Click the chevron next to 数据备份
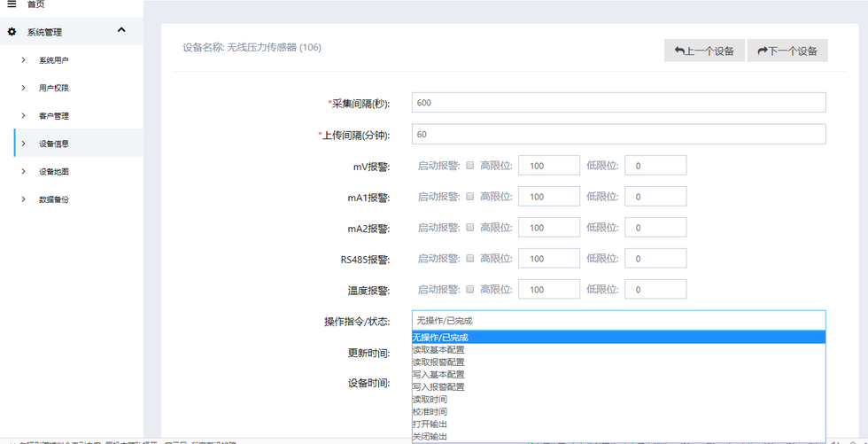Viewport: 868px width, 444px height. (x=24, y=199)
